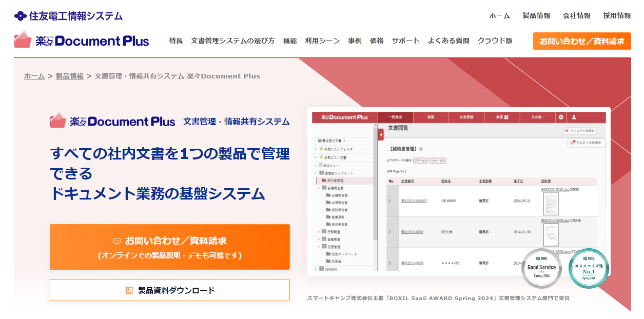The width and height of the screenshot is (644, 319).
Task: Open the 利用シーン navigation item
Action: tap(322, 41)
